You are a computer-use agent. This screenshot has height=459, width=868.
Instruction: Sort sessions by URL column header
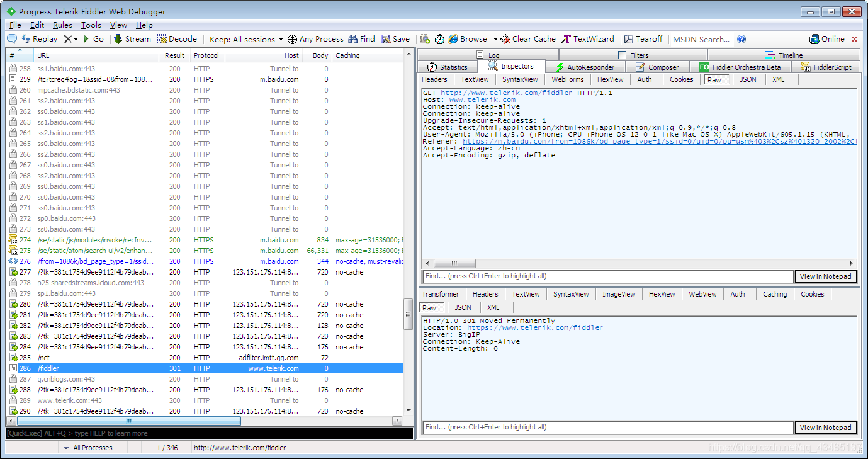click(x=96, y=55)
